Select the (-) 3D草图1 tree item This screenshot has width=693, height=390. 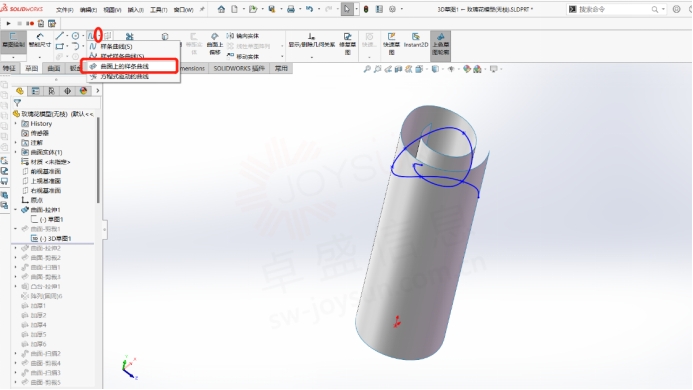(55, 238)
